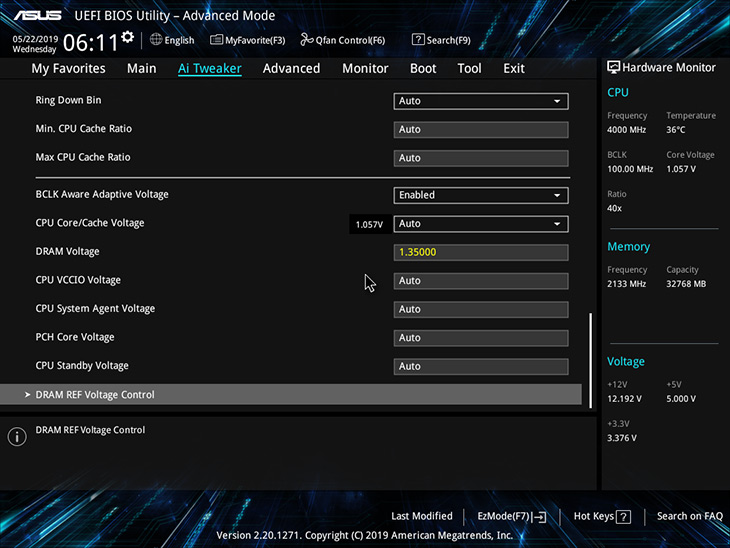Click the Max CPU Cache Ratio field
The height and width of the screenshot is (548, 730).
pyautogui.click(x=480, y=158)
